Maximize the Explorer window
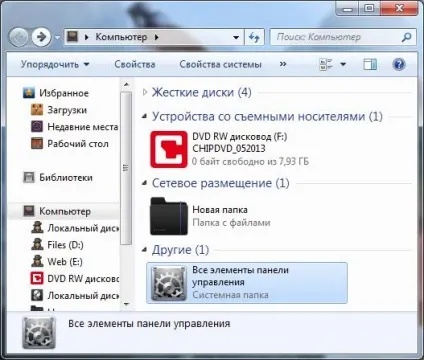This screenshot has height=360, width=424. coord(369,8)
